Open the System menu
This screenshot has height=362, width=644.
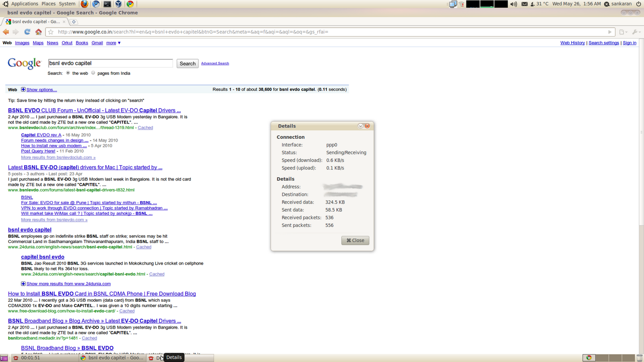pos(67,4)
